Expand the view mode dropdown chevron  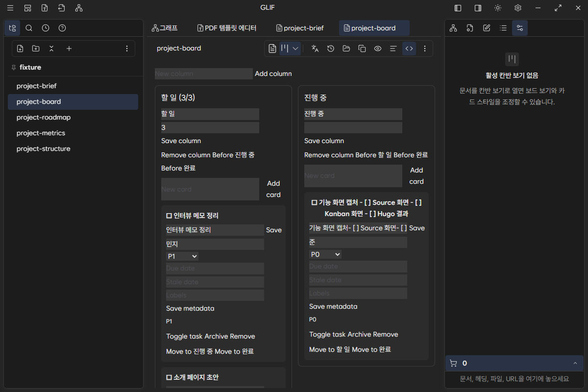(x=295, y=49)
